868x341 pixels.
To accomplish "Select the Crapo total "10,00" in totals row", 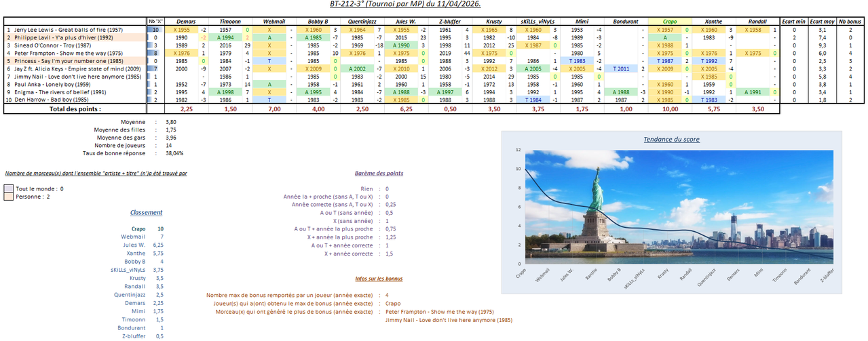I will (x=669, y=108).
